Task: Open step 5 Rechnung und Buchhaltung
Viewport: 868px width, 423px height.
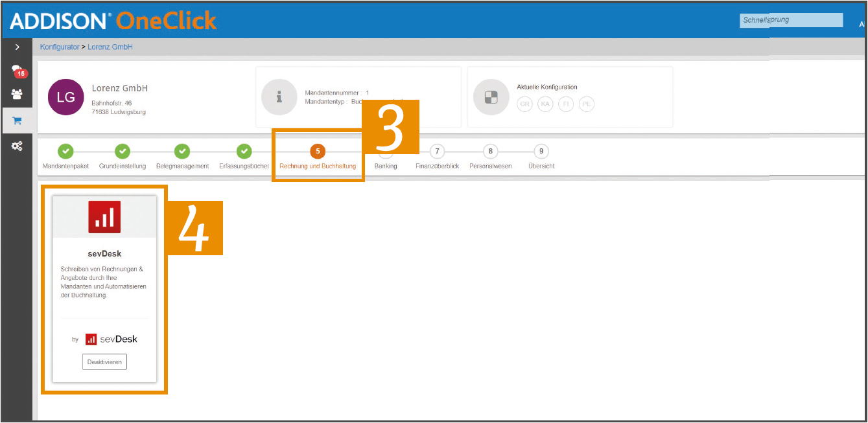Action: coord(318,157)
